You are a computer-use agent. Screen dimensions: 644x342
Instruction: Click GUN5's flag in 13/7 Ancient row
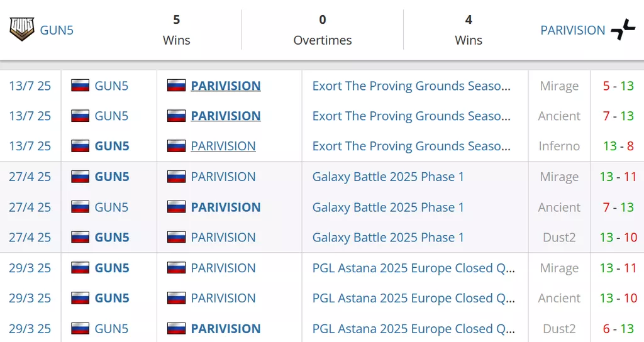[80, 116]
